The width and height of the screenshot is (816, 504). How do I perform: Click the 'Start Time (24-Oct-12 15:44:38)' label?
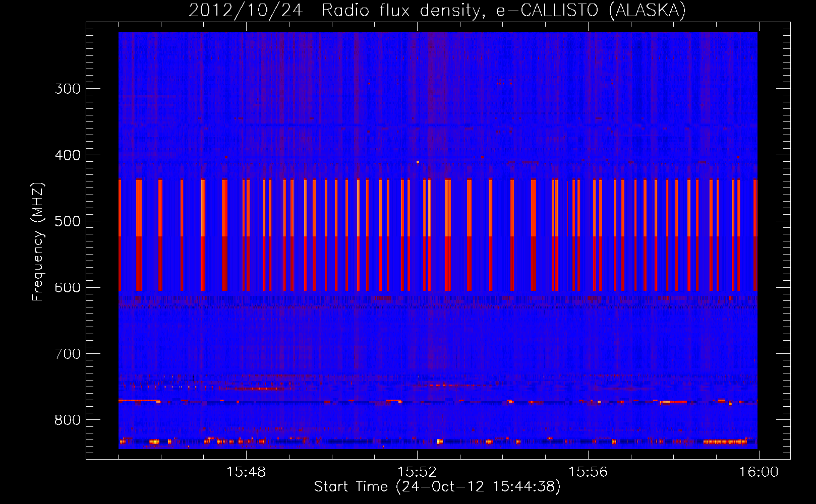437,487
